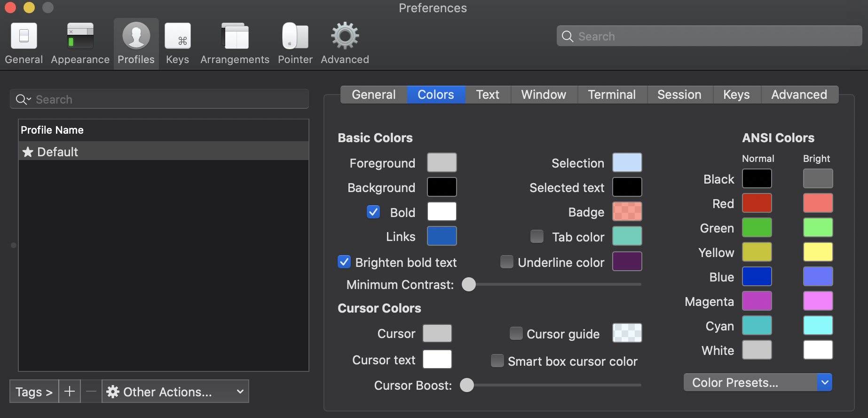Switch to the Text tab

pos(488,95)
